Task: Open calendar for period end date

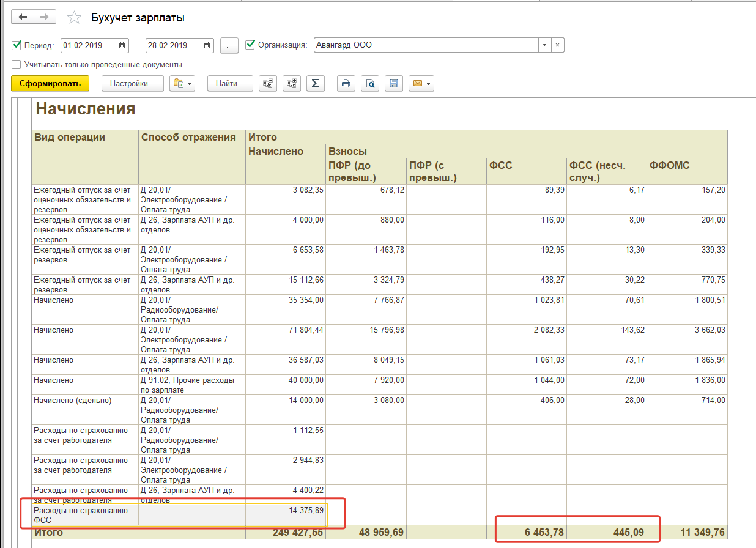Action: 207,45
